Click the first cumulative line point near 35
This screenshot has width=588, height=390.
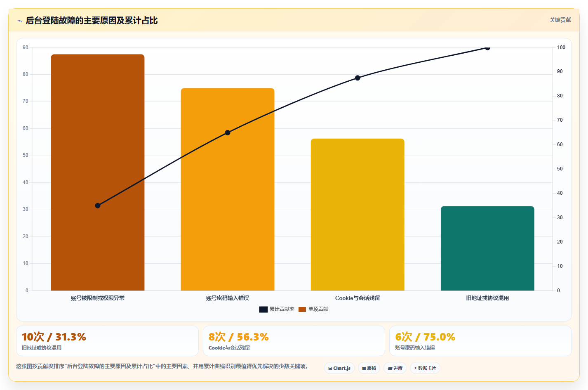click(98, 206)
